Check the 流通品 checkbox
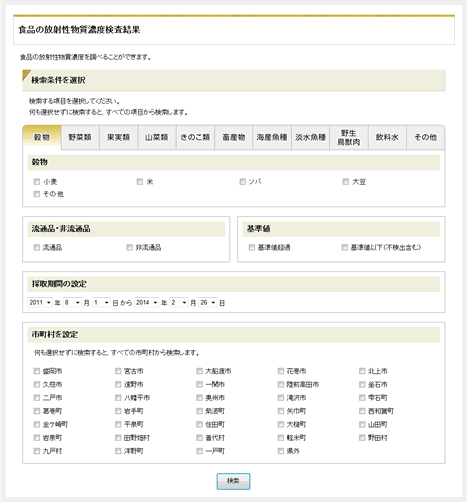The width and height of the screenshot is (467, 502). click(37, 247)
